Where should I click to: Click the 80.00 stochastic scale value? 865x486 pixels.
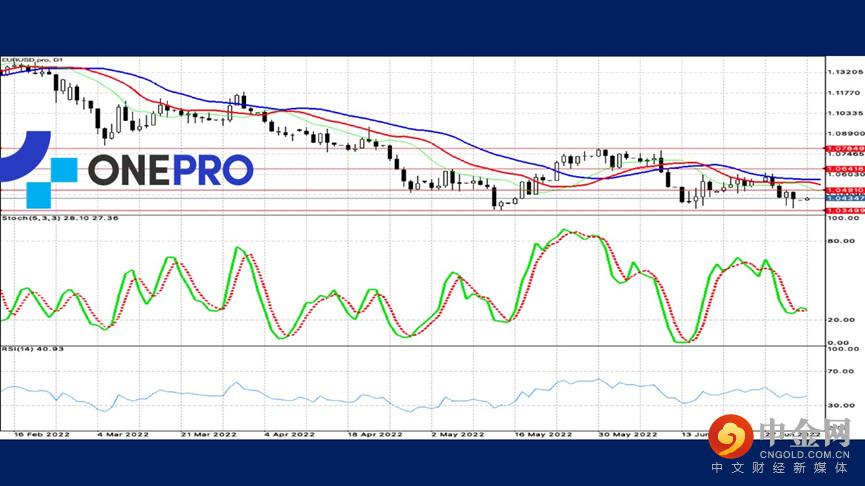(836, 240)
